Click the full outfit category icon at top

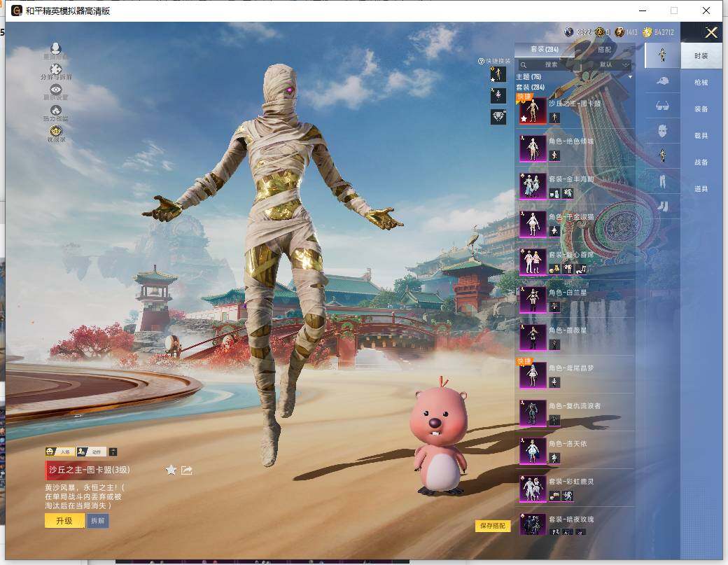click(662, 55)
